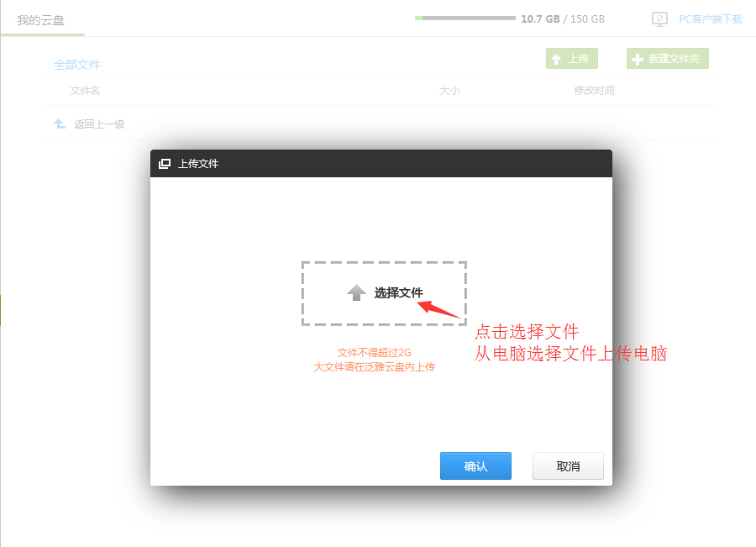Go back using 返回上一级
Image resolution: width=756 pixels, height=547 pixels.
pyautogui.click(x=99, y=124)
